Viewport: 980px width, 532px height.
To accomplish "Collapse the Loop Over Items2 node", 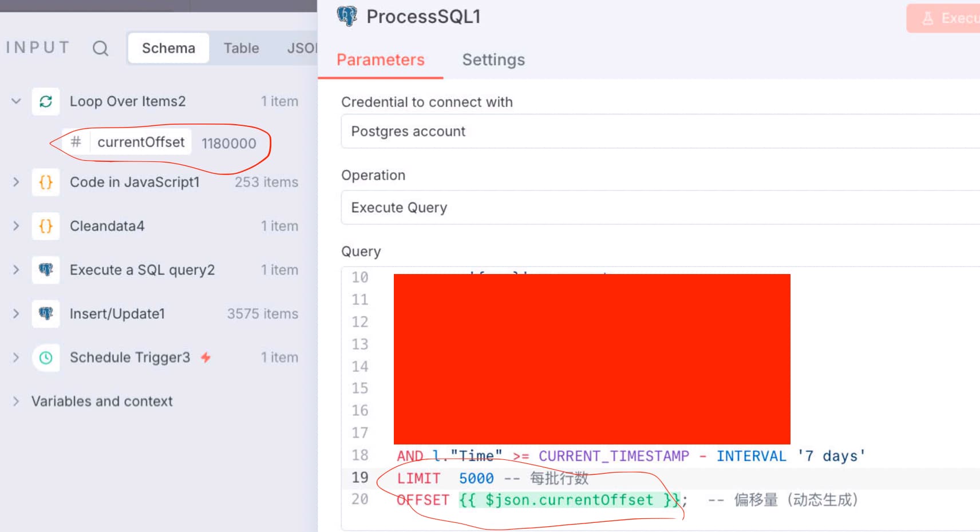I will click(16, 101).
